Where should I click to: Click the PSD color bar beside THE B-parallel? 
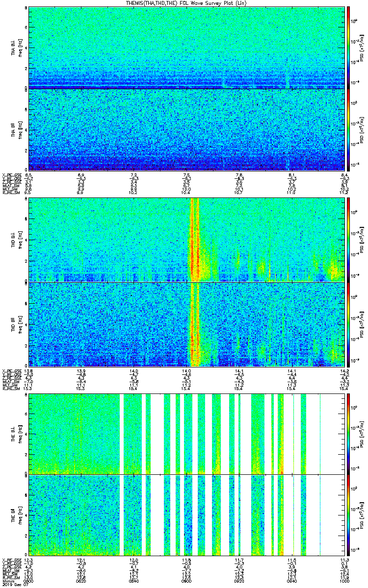(x=348, y=516)
